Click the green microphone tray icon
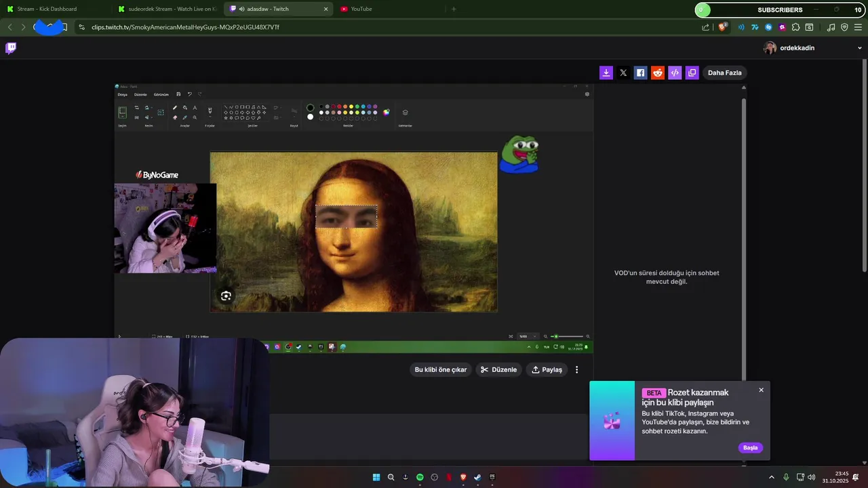Viewport: 868px width, 488px height. (x=786, y=477)
